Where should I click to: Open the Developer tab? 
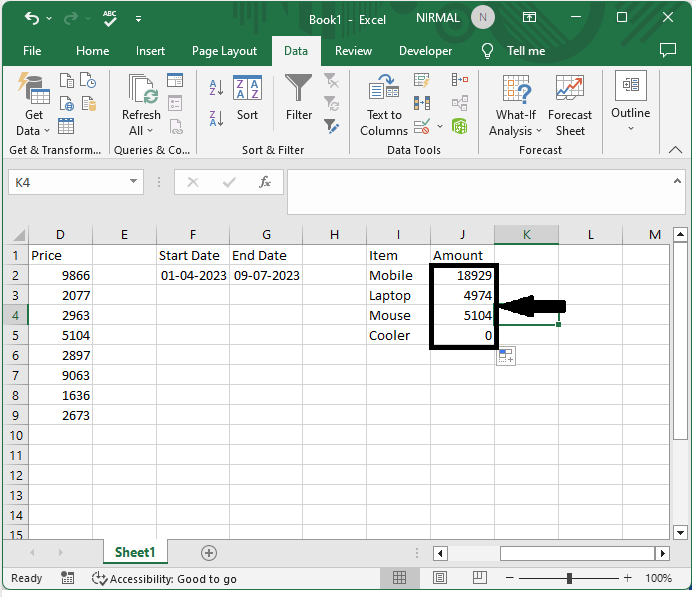[x=425, y=51]
